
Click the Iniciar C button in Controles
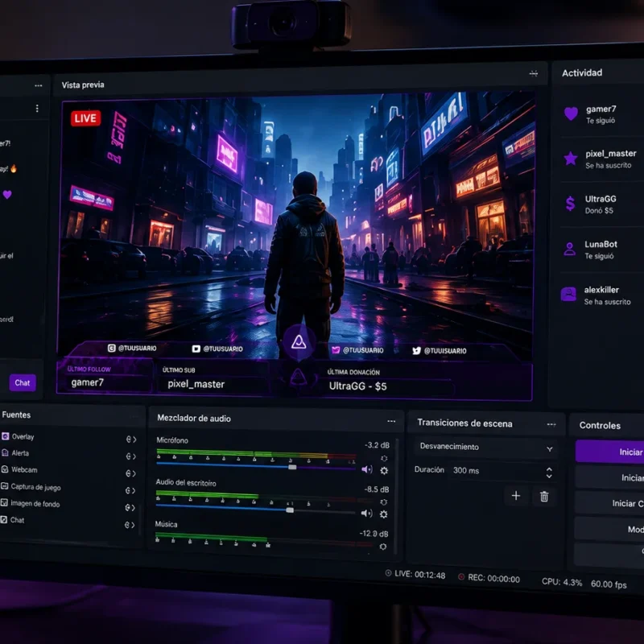[x=609, y=503]
